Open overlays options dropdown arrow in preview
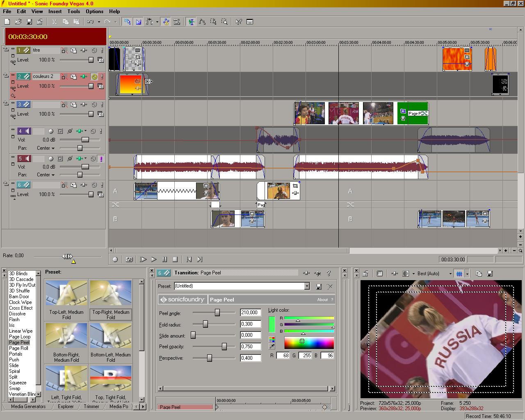This screenshot has height=420, width=525. [467, 274]
